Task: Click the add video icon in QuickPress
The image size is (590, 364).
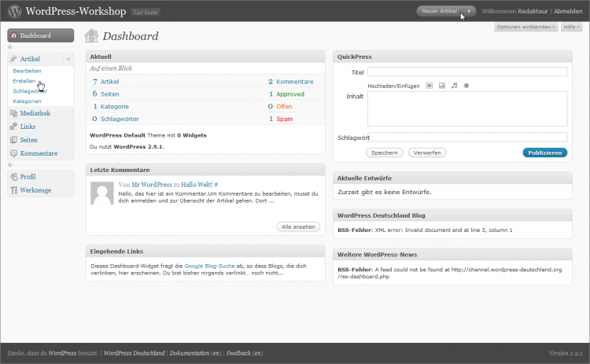Action: (x=442, y=86)
